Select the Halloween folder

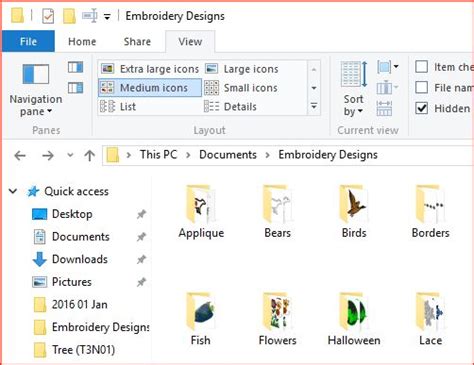354,319
